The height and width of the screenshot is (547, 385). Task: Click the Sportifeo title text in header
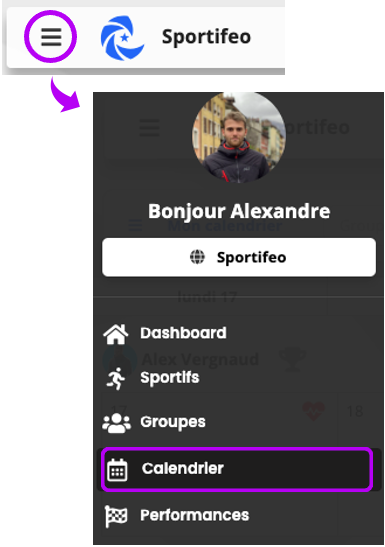click(206, 37)
